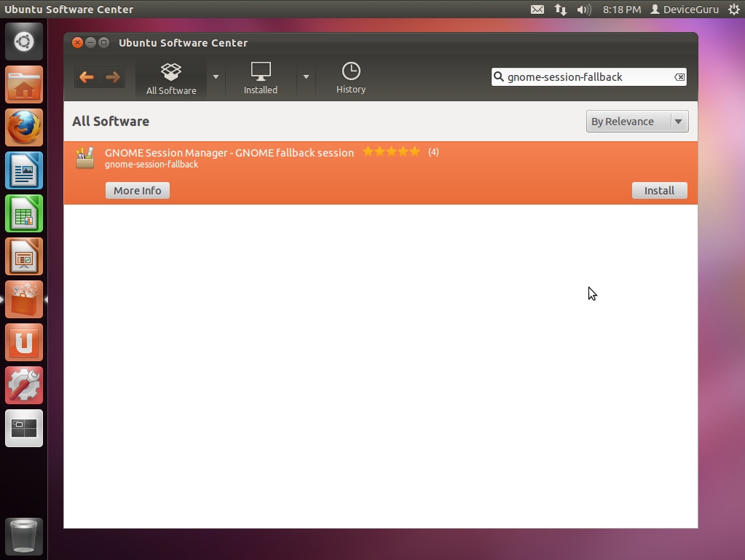Click the Ubuntu Software Center launcher icon
The image size is (745, 560).
tap(24, 299)
